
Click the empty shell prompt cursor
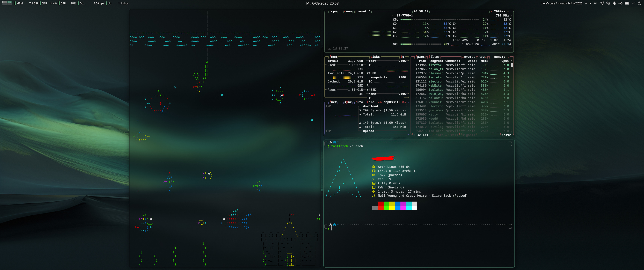(x=331, y=228)
